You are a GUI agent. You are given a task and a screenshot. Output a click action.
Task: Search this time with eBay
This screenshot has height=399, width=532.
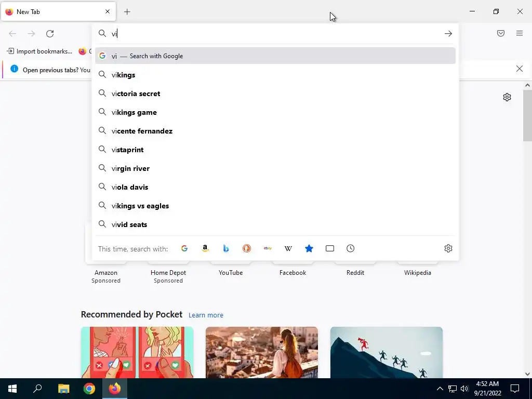click(x=268, y=248)
